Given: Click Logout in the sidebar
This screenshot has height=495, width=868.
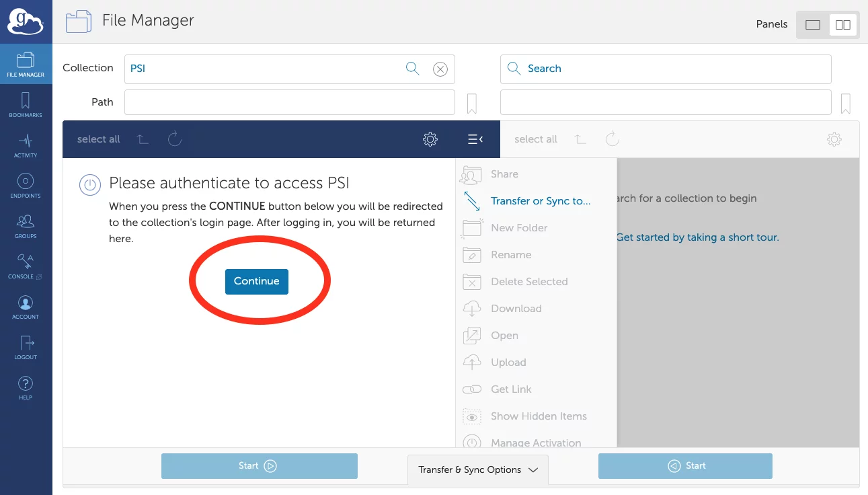Looking at the screenshot, I should (26, 347).
